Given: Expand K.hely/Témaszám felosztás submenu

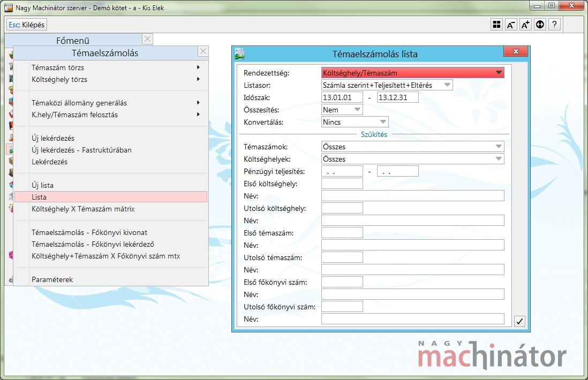Looking at the screenshot, I should (x=111, y=115).
